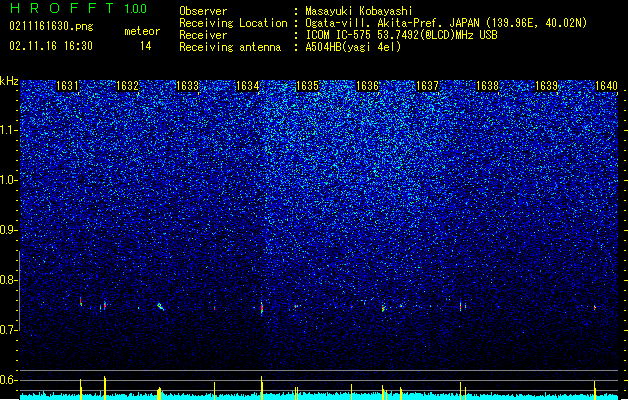Click the 1640 time marker

[607, 86]
